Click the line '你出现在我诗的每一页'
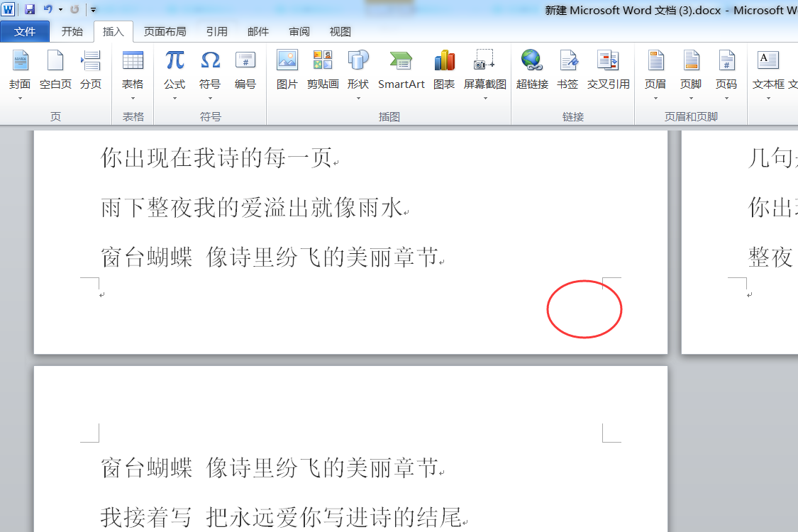The image size is (798, 532). 217,157
